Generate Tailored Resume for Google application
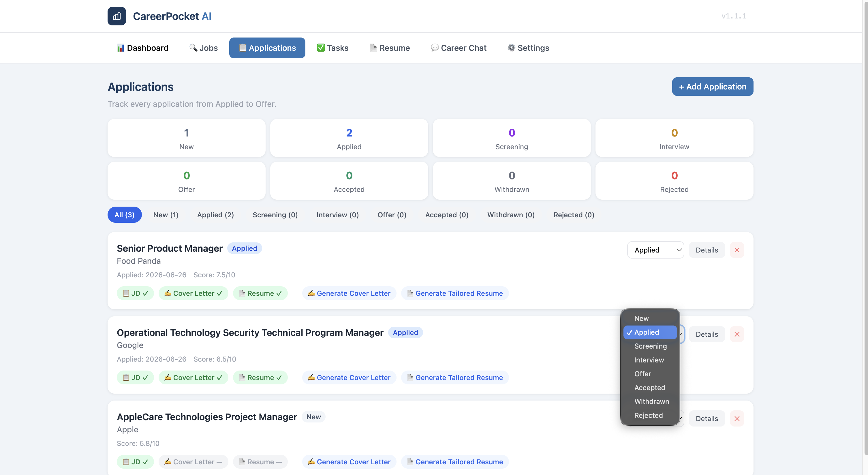This screenshot has height=475, width=868. click(x=455, y=377)
